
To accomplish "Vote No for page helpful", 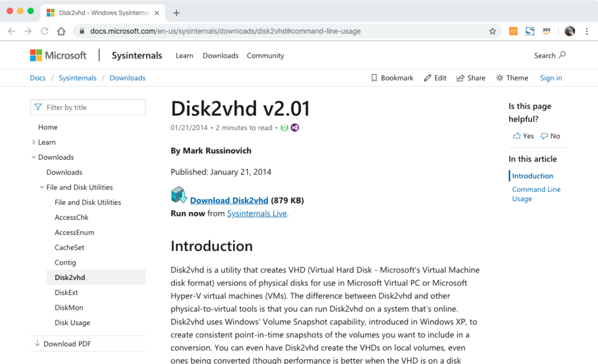I will tap(550, 136).
